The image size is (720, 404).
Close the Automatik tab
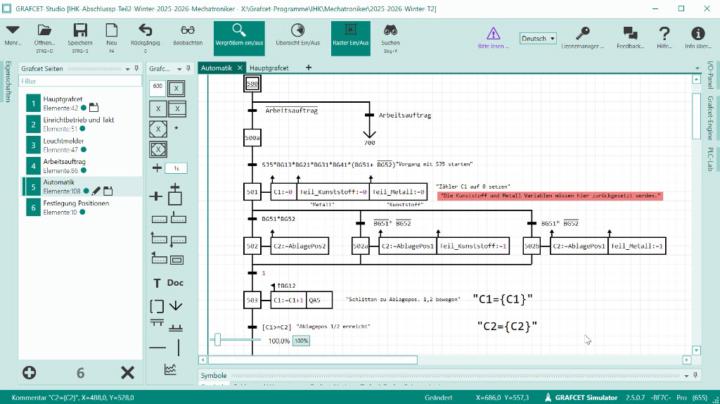(x=240, y=68)
